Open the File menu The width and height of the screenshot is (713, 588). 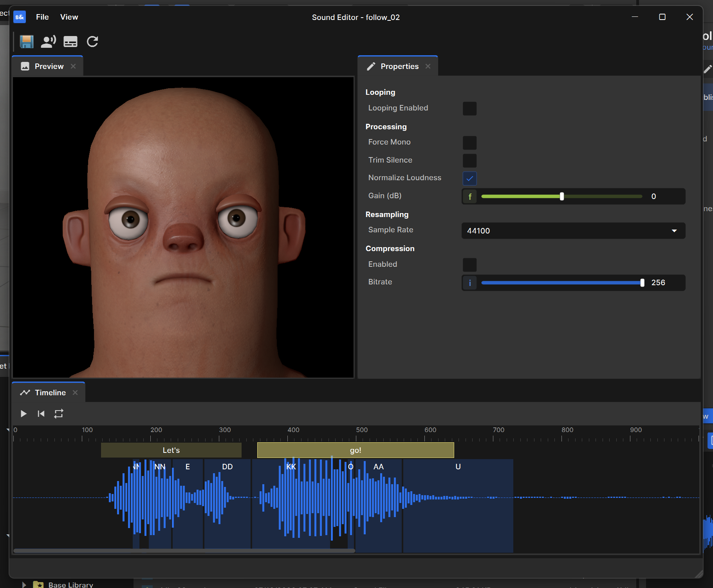pos(42,17)
